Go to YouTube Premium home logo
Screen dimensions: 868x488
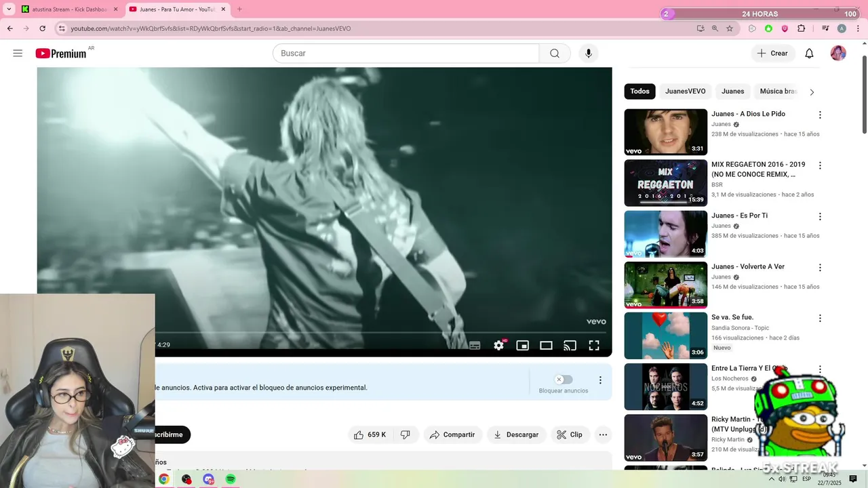click(x=61, y=54)
